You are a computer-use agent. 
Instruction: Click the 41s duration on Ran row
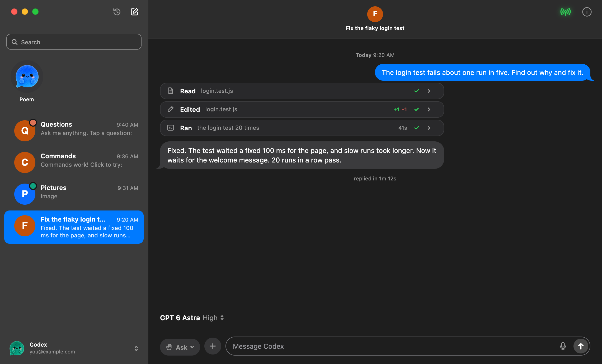tap(403, 128)
